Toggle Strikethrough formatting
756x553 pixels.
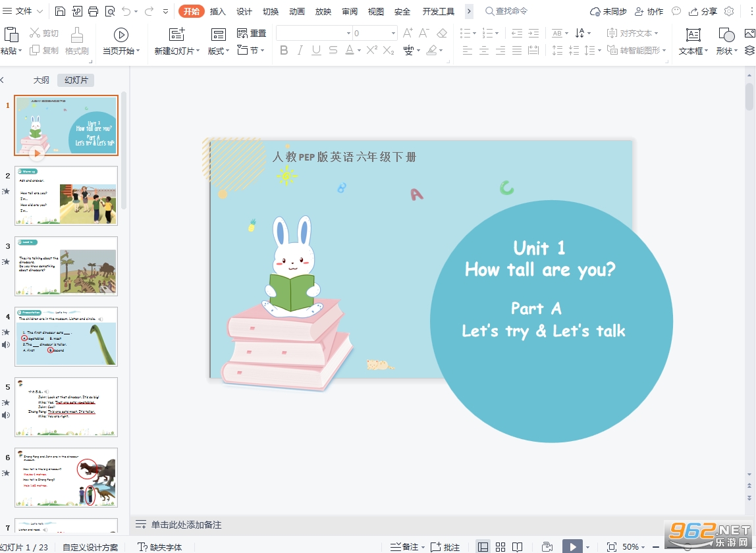[333, 50]
